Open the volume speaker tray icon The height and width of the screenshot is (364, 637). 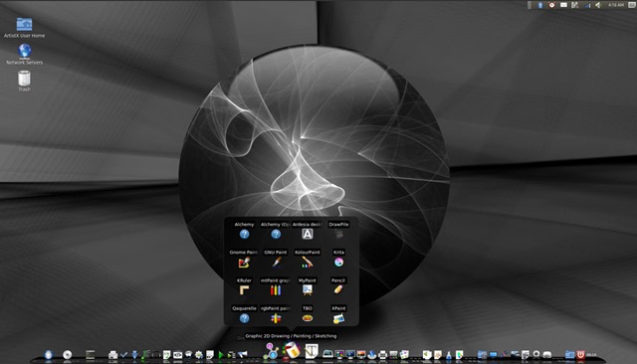pyautogui.click(x=598, y=5)
